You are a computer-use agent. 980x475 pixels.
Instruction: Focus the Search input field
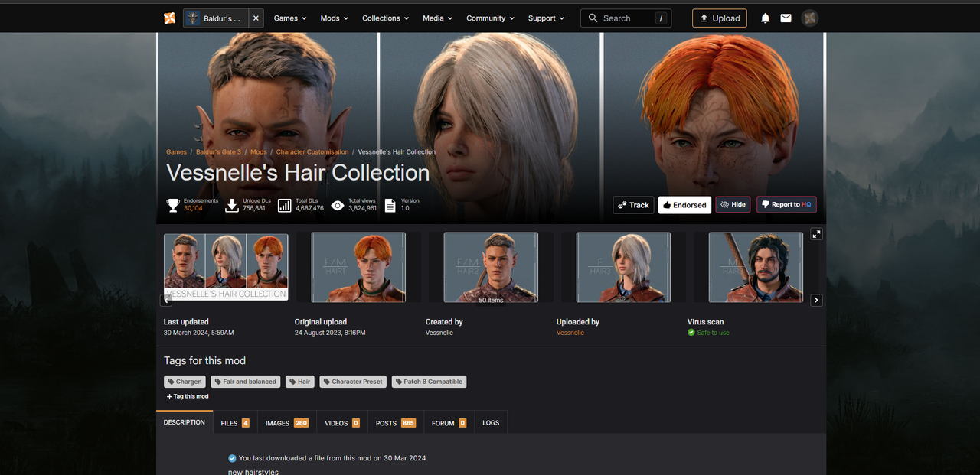[x=626, y=18]
